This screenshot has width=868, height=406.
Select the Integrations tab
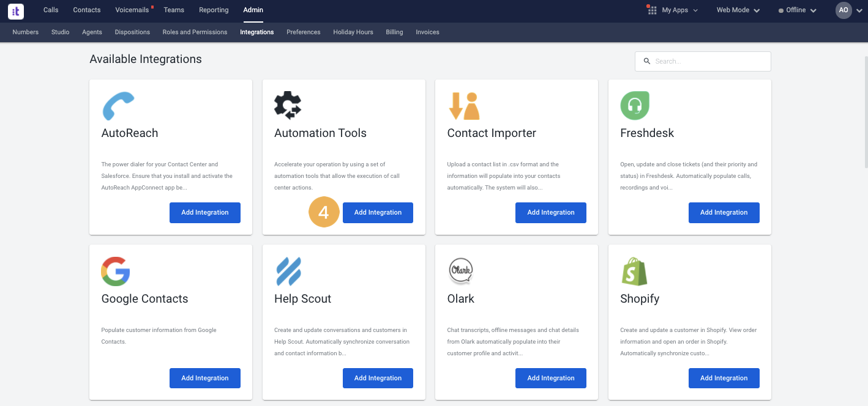(257, 32)
